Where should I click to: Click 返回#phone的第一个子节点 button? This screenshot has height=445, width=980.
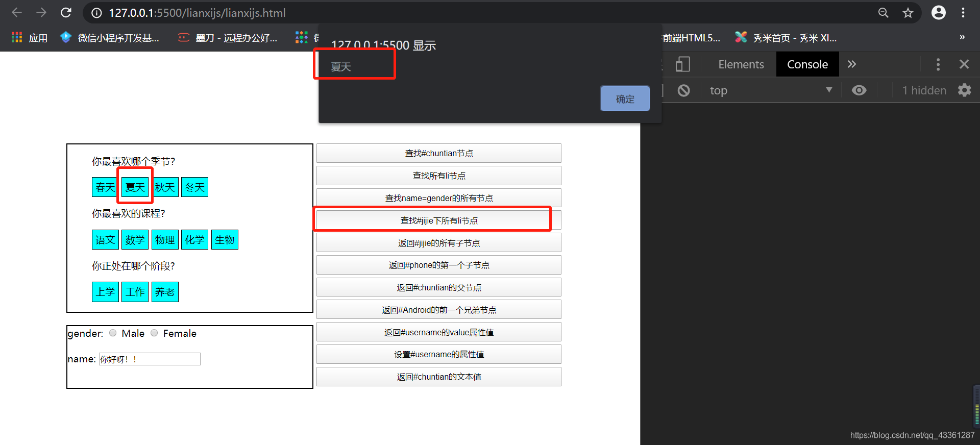[438, 265]
